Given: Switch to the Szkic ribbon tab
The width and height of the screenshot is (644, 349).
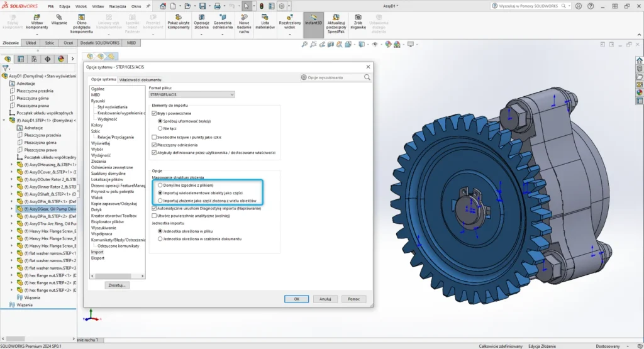Looking at the screenshot, I should click(x=49, y=43).
